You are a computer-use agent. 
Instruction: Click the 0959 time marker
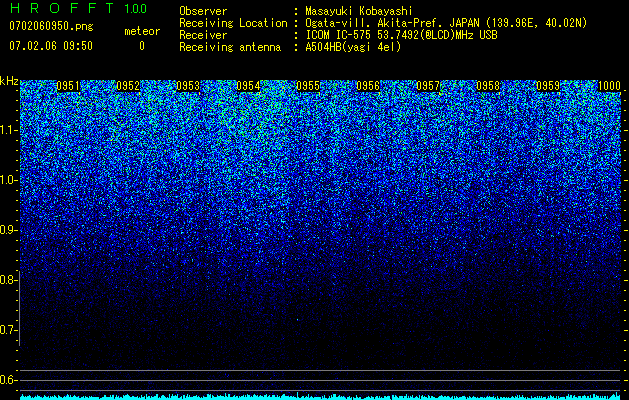click(x=548, y=86)
